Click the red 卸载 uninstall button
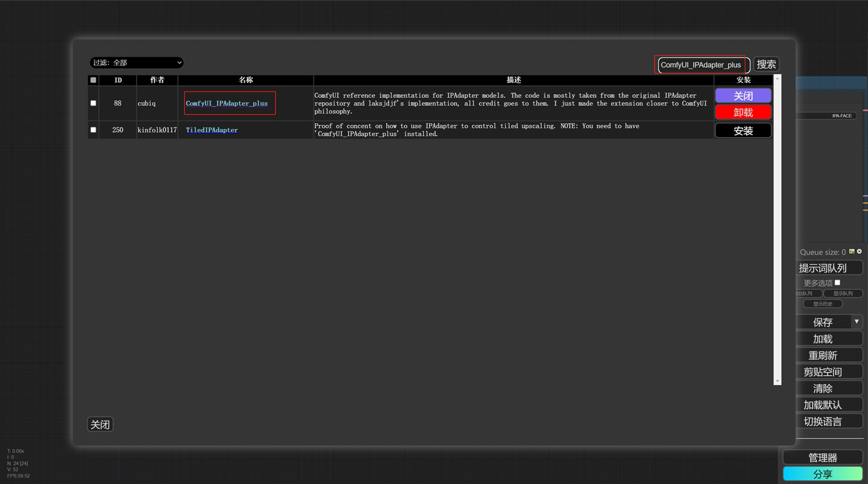Screen dimensions: 868x484 [743, 112]
